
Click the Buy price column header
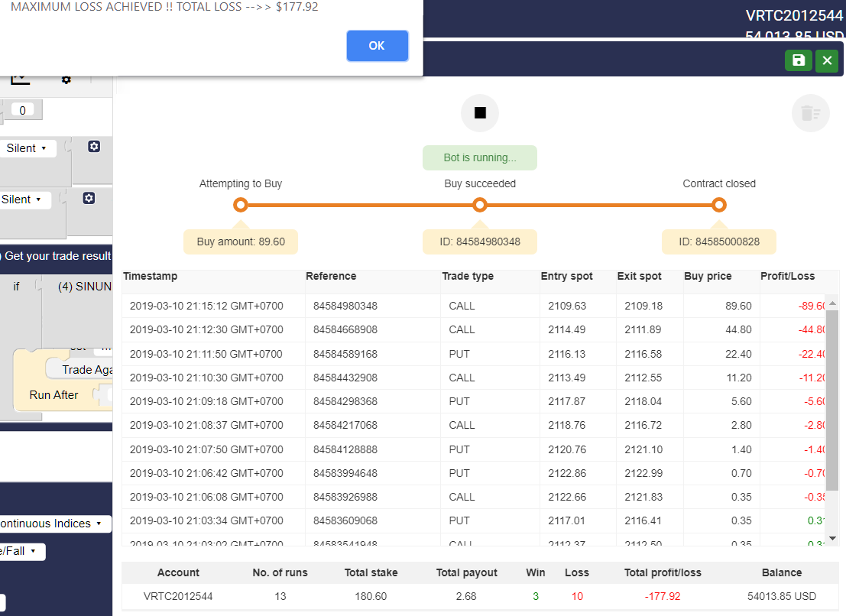coord(708,276)
